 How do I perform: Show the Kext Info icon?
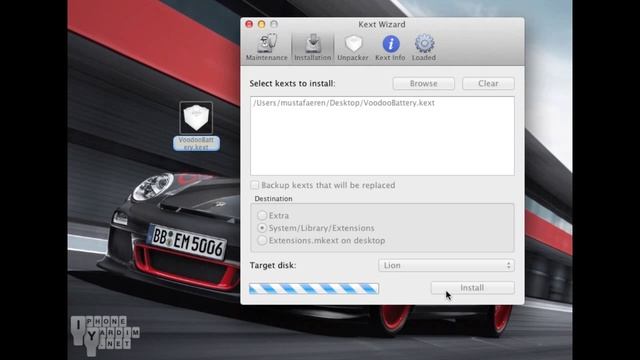click(x=390, y=47)
